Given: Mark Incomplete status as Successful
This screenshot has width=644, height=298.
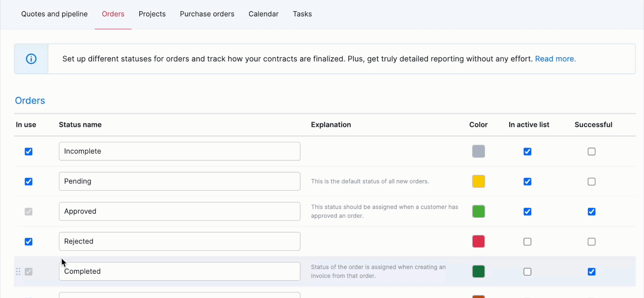Looking at the screenshot, I should pos(592,152).
